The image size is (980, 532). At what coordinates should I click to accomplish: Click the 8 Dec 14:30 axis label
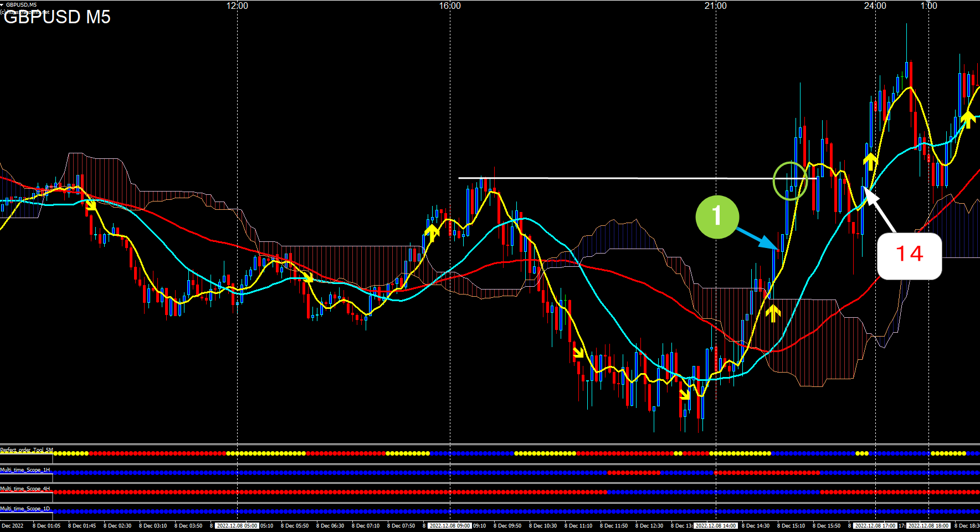tap(756, 526)
